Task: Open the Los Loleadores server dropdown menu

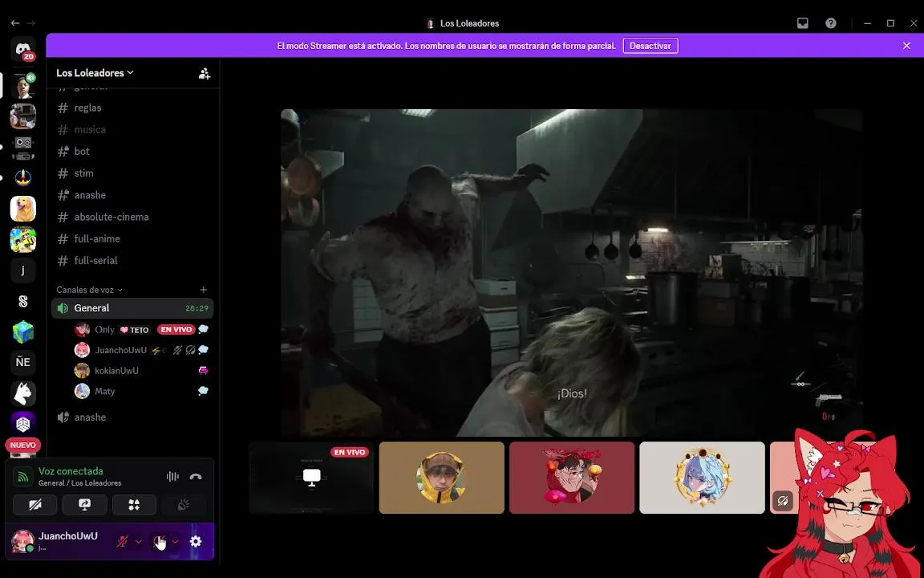Action: click(x=95, y=72)
